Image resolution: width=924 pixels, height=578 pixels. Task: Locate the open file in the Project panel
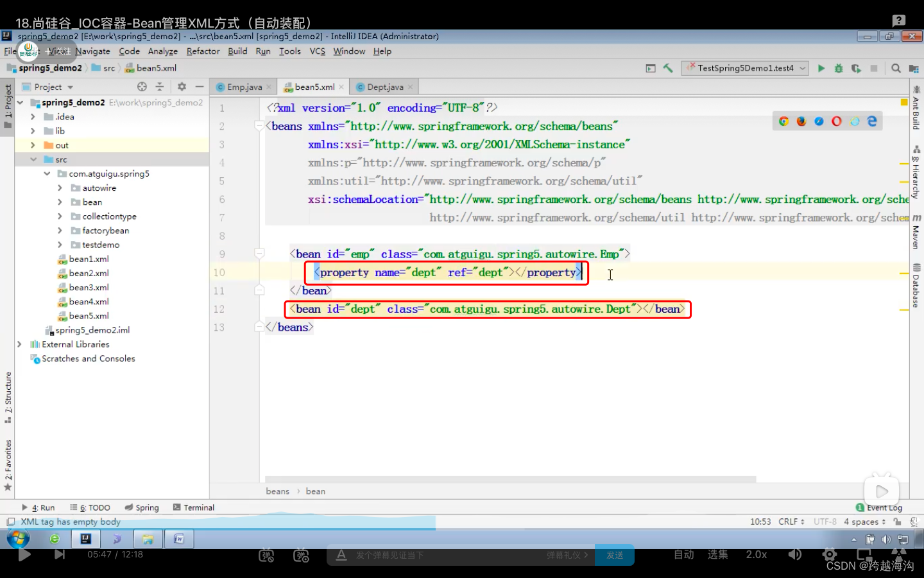[x=142, y=87]
